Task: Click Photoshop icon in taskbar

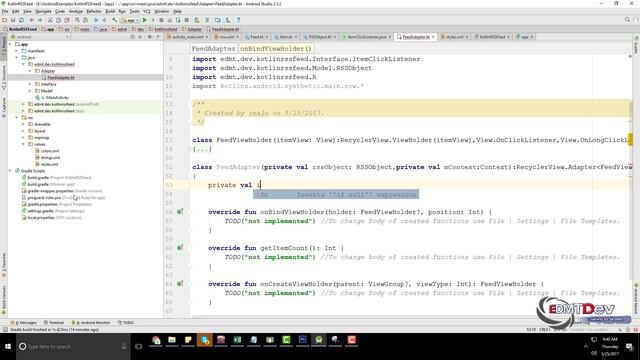Action: tap(302, 340)
